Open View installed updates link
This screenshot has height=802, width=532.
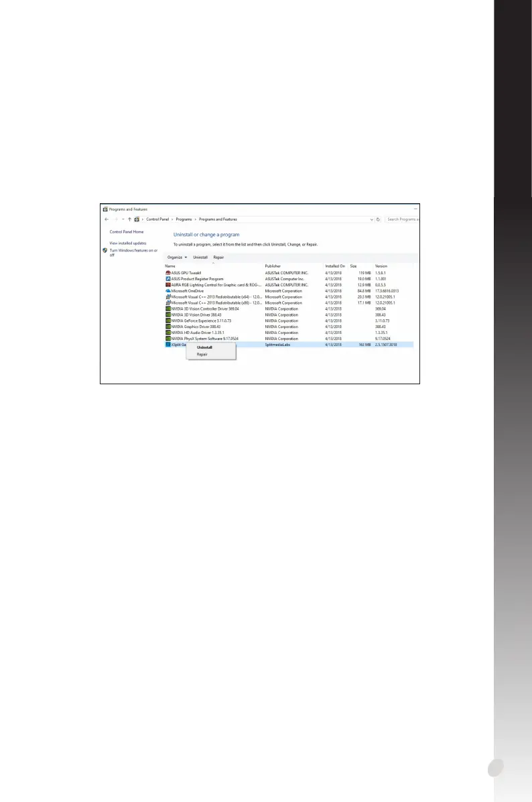click(x=128, y=243)
